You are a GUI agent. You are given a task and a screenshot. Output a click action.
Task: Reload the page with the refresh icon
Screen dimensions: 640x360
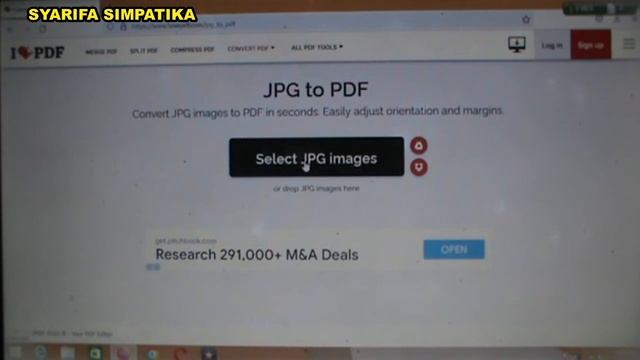43,29
